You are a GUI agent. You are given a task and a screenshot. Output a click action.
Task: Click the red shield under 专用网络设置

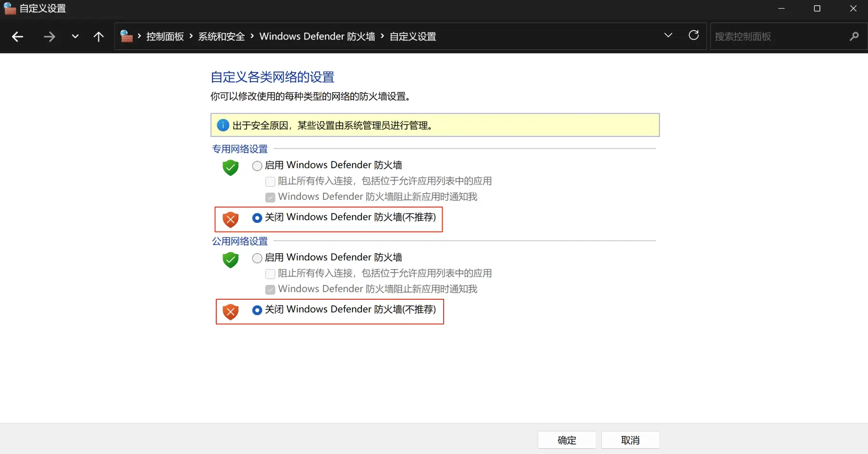point(231,220)
